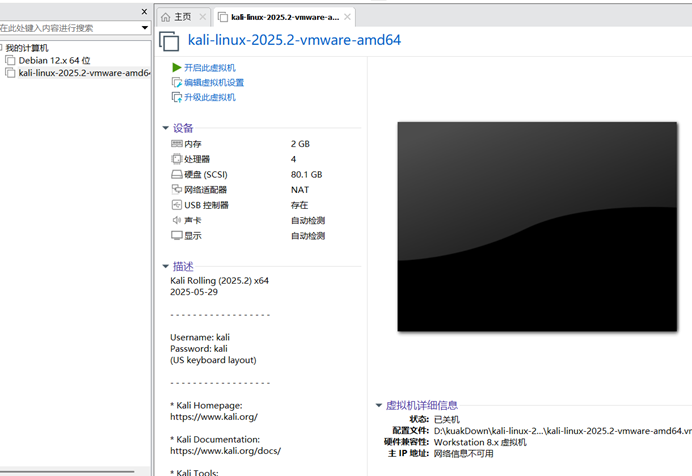Screen dimensions: 692x476
Task: Click the configuration file path value
Action: 563,431
